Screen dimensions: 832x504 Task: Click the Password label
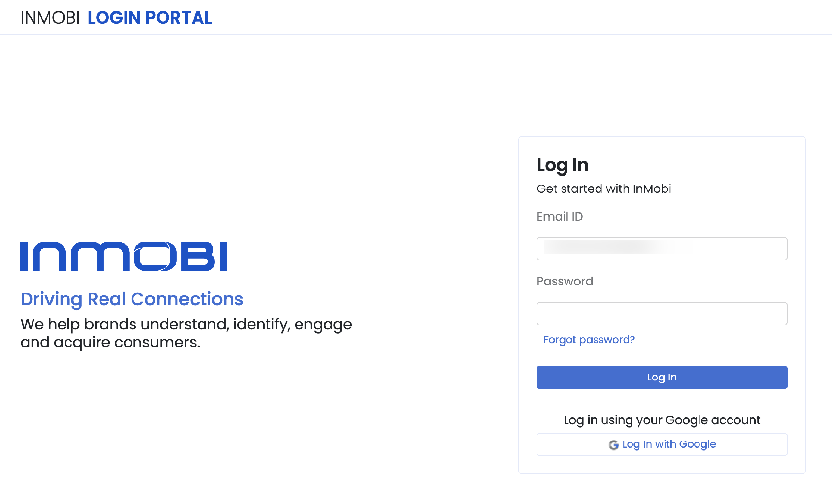(x=565, y=281)
